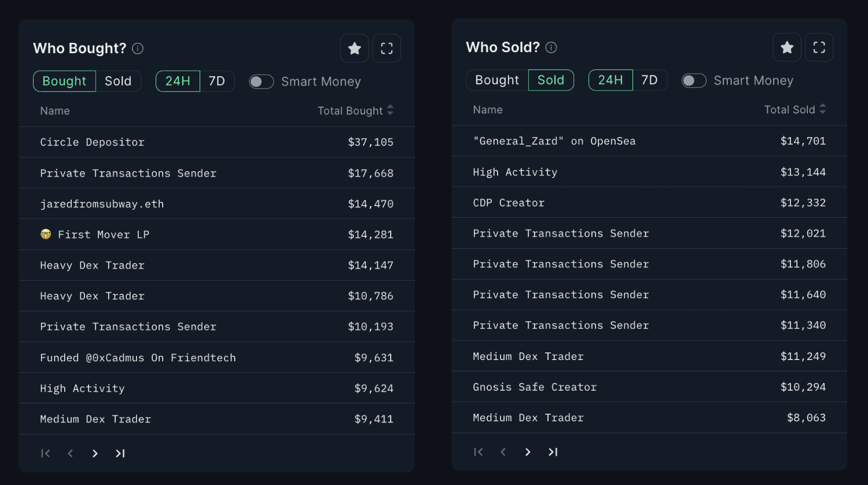Screen dimensions: 868x485
Task: Jump to last page in Who Bought
Action: (x=120, y=453)
